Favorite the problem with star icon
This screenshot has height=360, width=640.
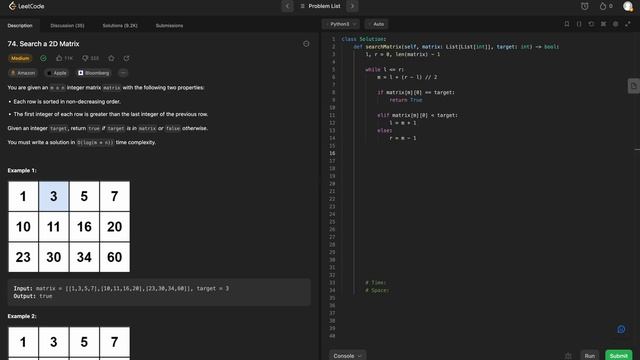tap(111, 58)
